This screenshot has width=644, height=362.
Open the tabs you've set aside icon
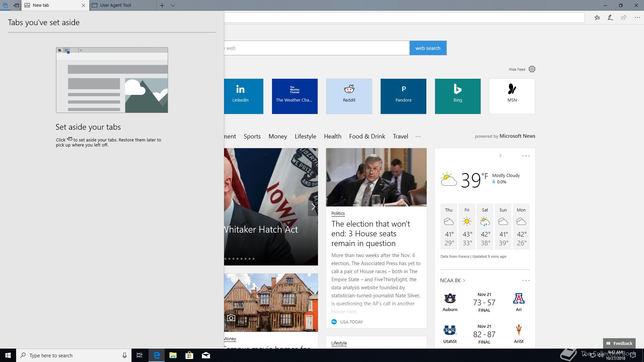(5, 5)
